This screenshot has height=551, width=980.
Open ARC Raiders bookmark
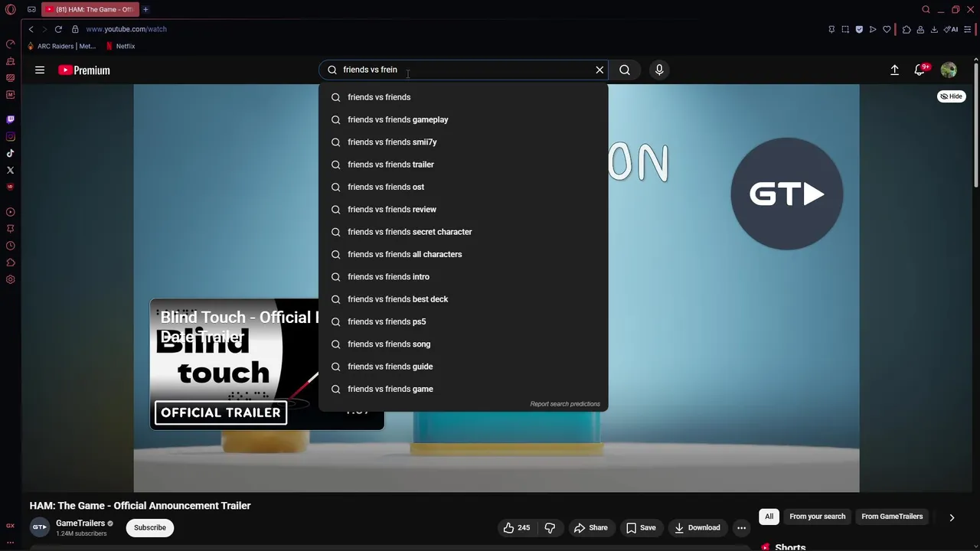[61, 46]
